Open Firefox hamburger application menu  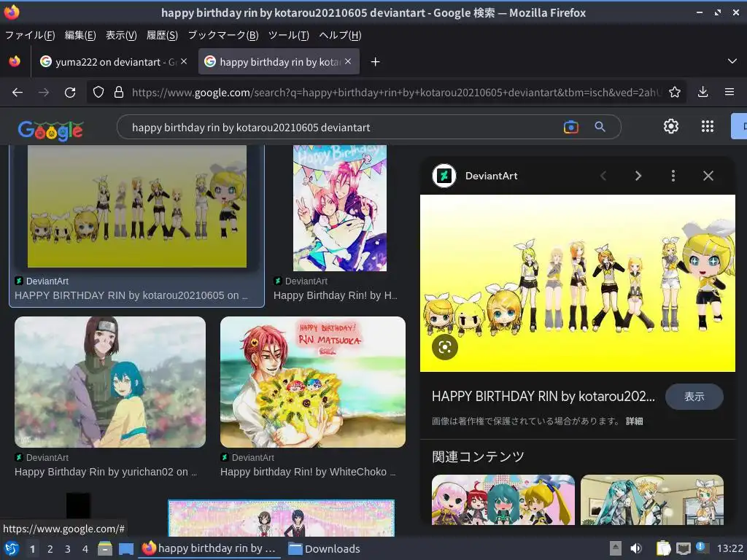click(x=729, y=92)
